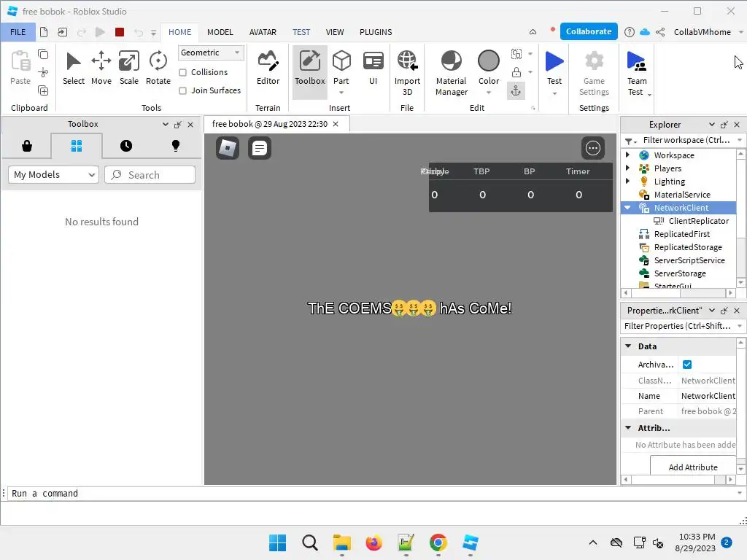Open the chat icon in viewport

click(260, 148)
